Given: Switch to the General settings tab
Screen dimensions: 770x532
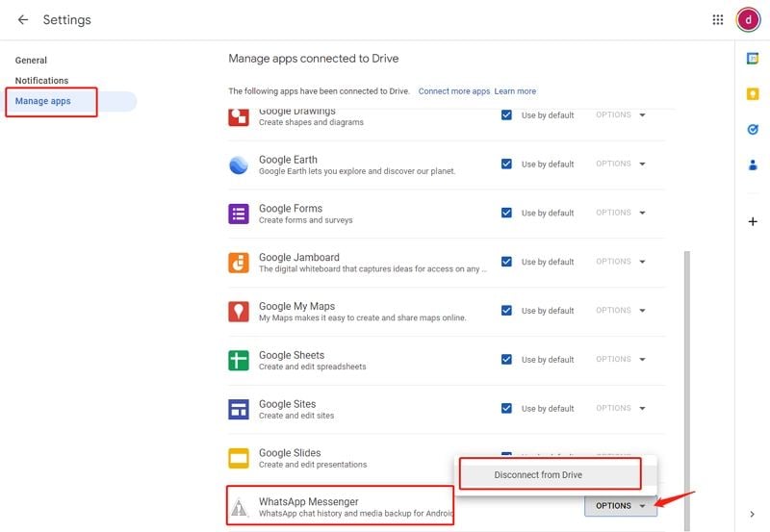Looking at the screenshot, I should click(31, 61).
